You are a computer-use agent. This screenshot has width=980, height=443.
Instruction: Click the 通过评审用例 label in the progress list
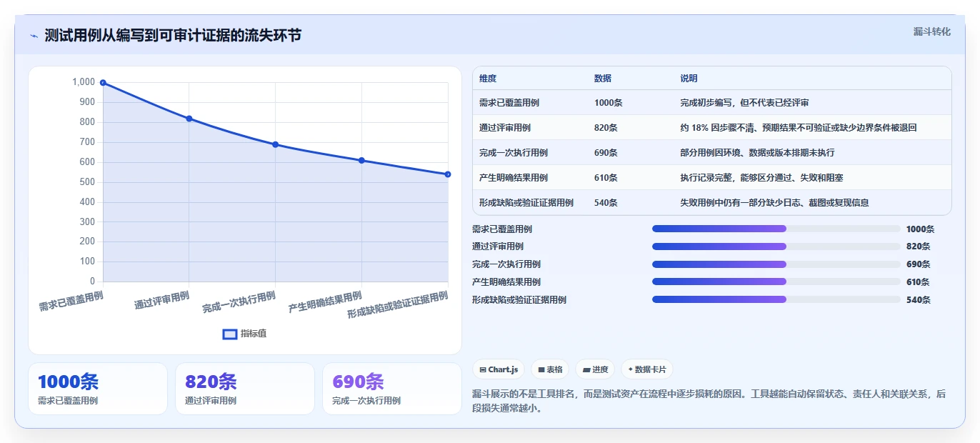click(x=498, y=247)
